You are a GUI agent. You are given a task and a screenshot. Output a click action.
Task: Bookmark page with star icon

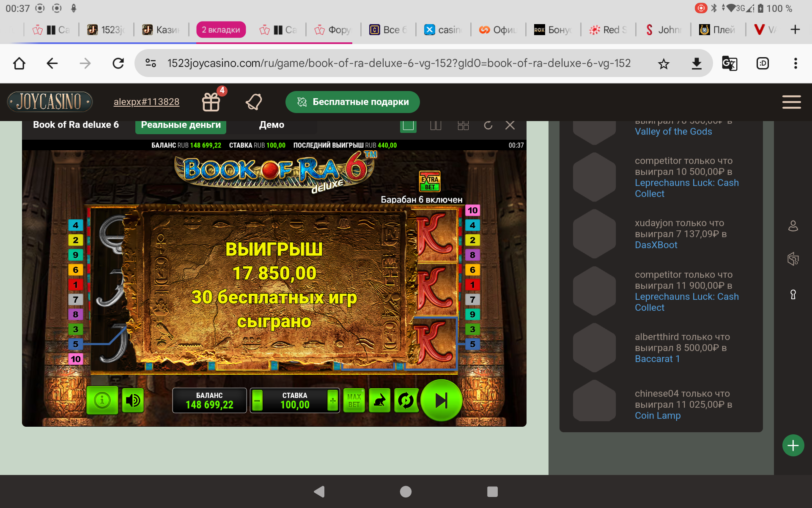pos(664,63)
